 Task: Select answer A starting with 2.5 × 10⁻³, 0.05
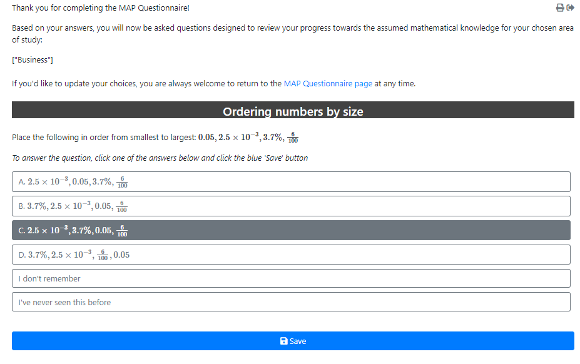[291, 181]
